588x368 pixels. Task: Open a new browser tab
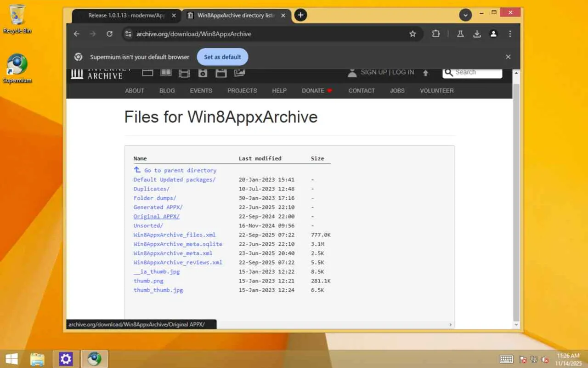click(300, 15)
